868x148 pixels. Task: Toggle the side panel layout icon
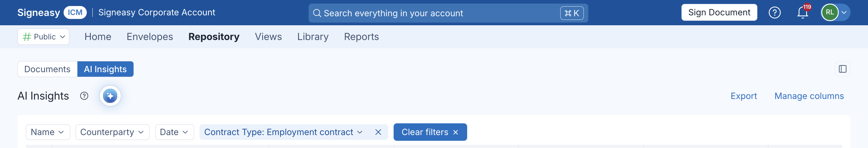coord(842,69)
